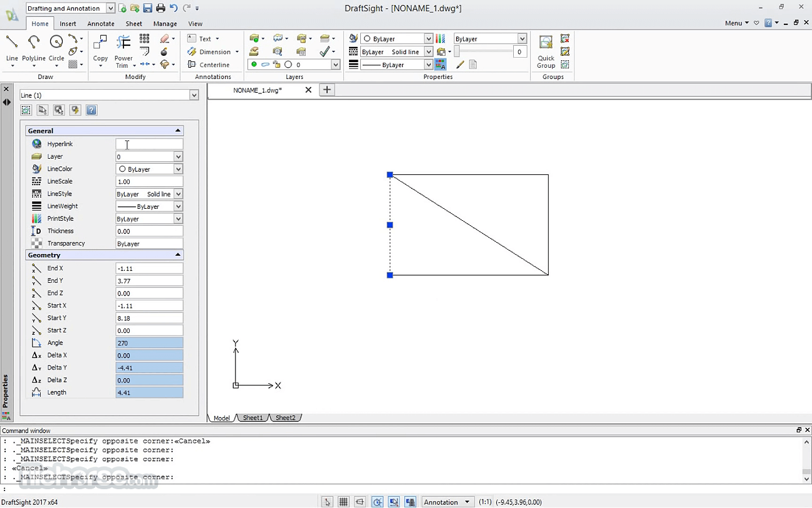Activate the Power Trim tool
Image resolution: width=812 pixels, height=508 pixels.
[124, 51]
